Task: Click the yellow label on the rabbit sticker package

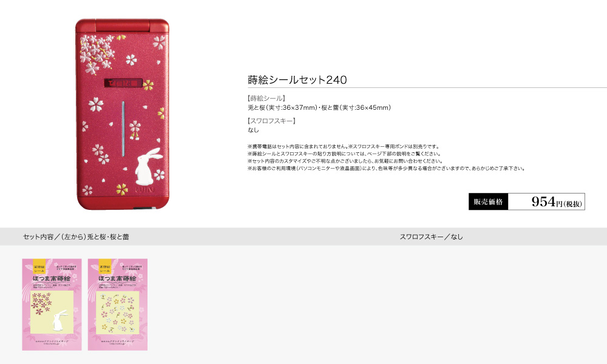Action: (39, 266)
